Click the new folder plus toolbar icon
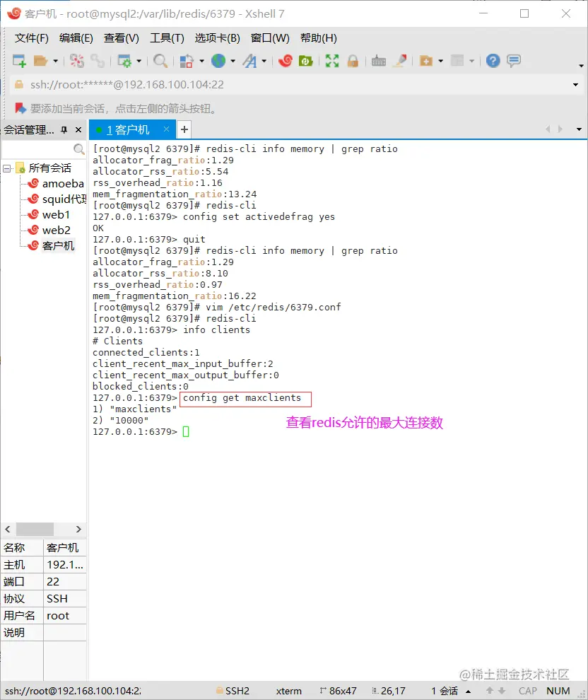The height and width of the screenshot is (700, 588). [x=426, y=61]
